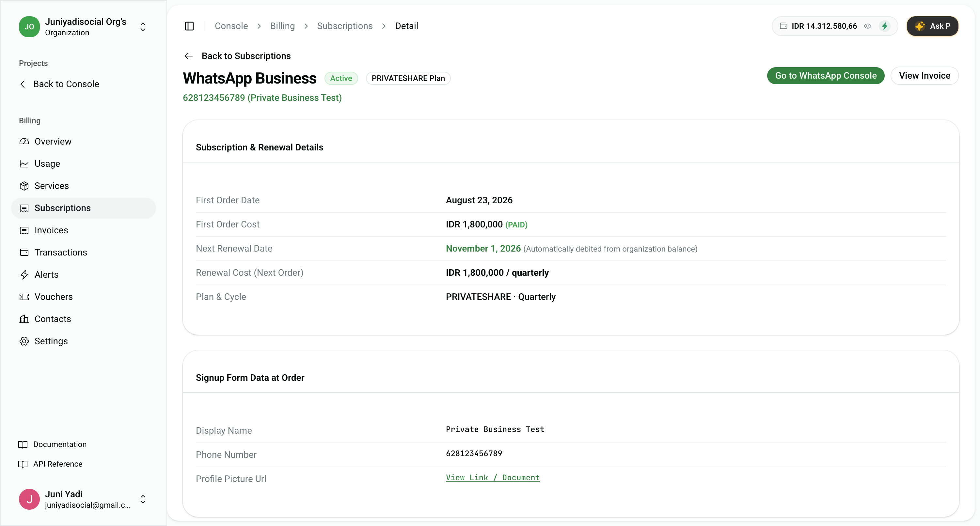
Task: Open the Ask P assistant button
Action: pyautogui.click(x=932, y=26)
